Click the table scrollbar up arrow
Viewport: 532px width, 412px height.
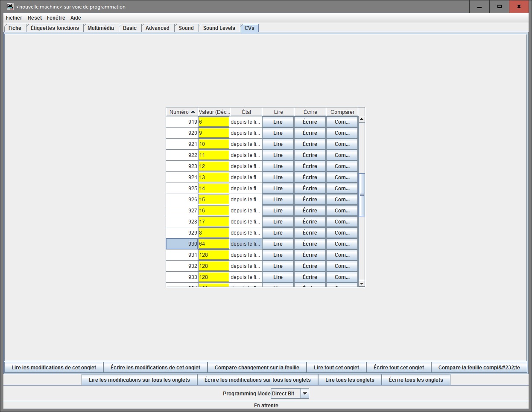coord(362,120)
